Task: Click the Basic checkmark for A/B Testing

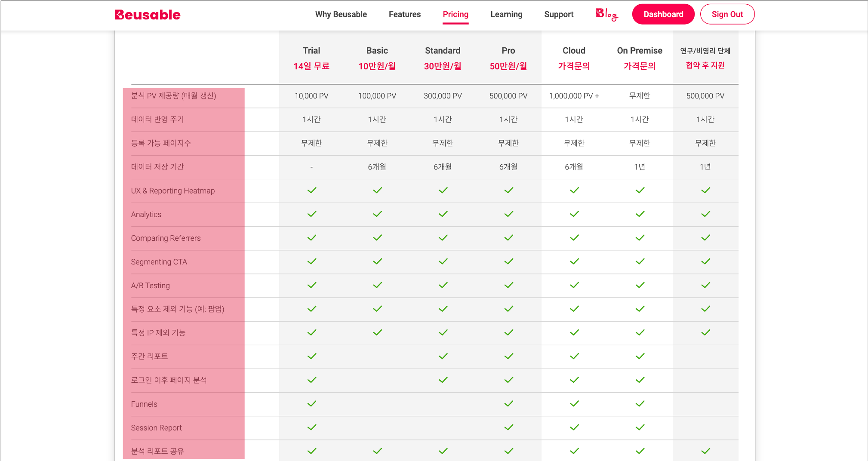Action: point(378,285)
